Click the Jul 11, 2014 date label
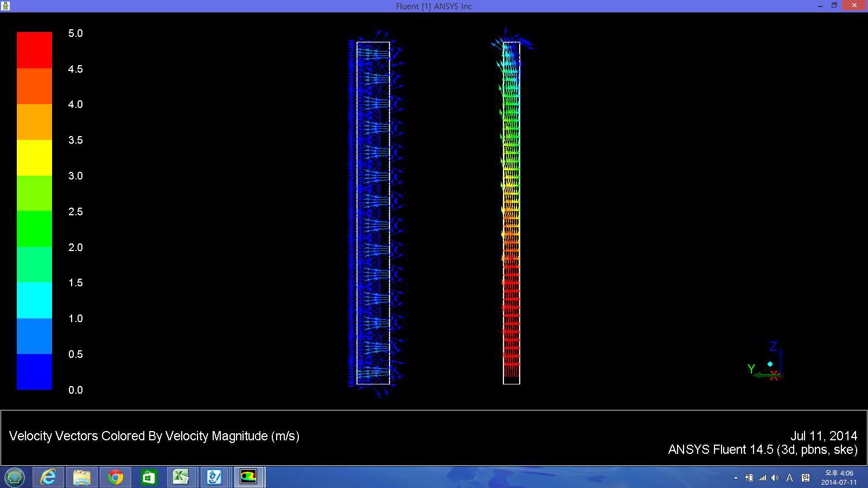The width and height of the screenshot is (868, 488). pyautogui.click(x=824, y=436)
